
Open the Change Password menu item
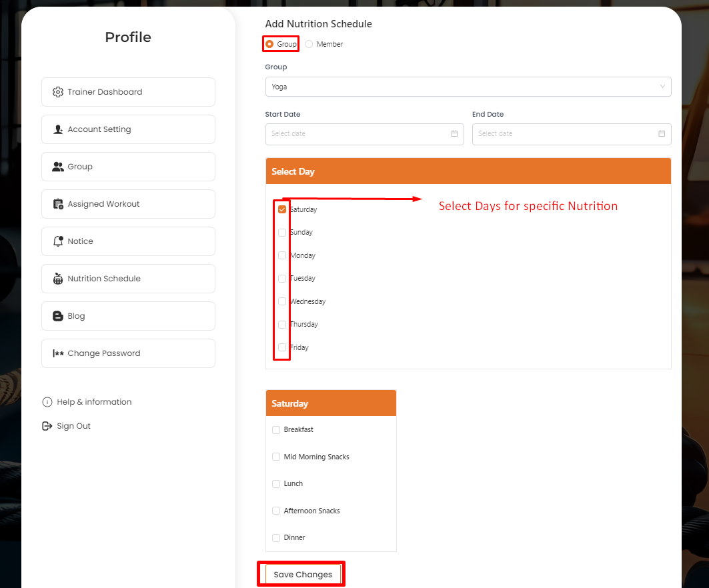[x=128, y=353]
